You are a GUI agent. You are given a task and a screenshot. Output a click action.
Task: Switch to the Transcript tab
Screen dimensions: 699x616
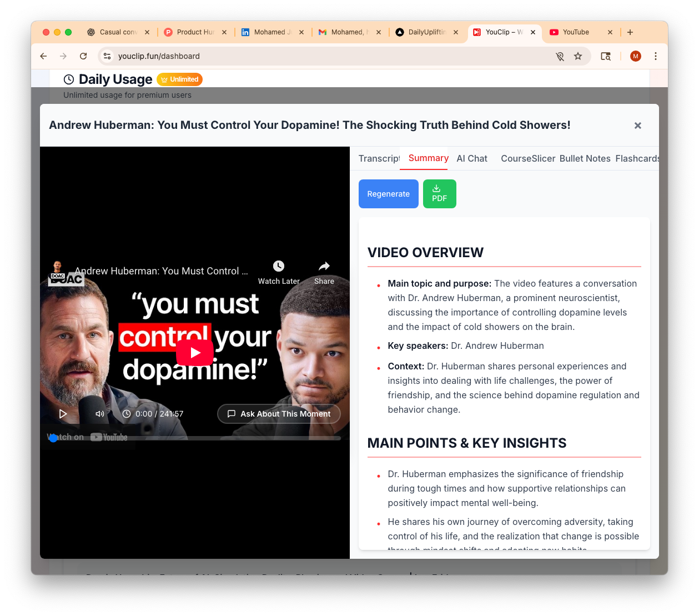pyautogui.click(x=379, y=158)
